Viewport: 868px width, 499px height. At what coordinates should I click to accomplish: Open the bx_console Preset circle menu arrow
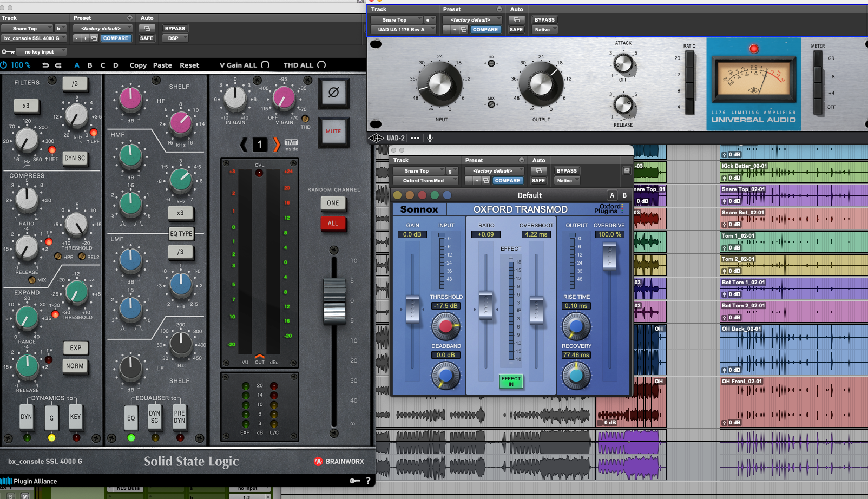[130, 18]
